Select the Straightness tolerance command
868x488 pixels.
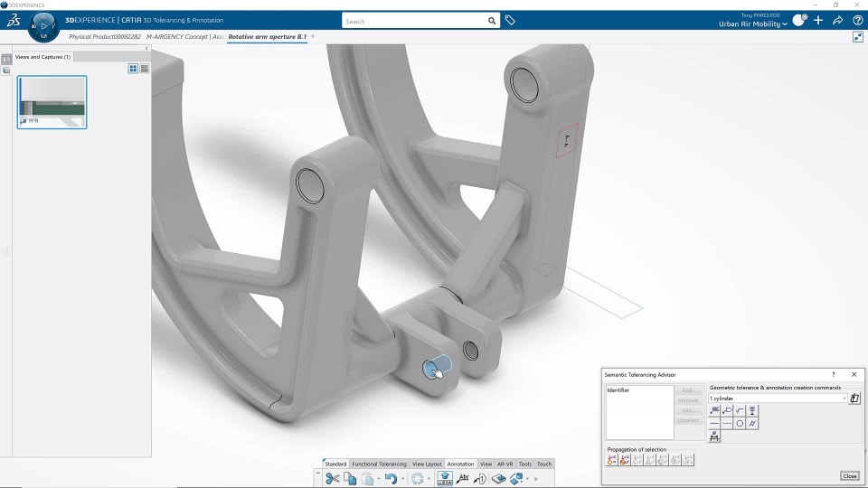coord(714,423)
